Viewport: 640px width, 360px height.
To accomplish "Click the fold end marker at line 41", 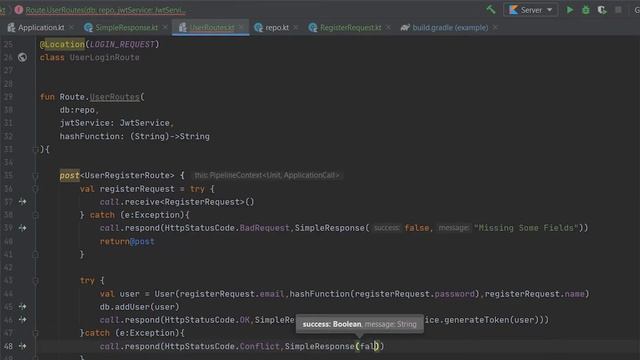I will [36, 255].
